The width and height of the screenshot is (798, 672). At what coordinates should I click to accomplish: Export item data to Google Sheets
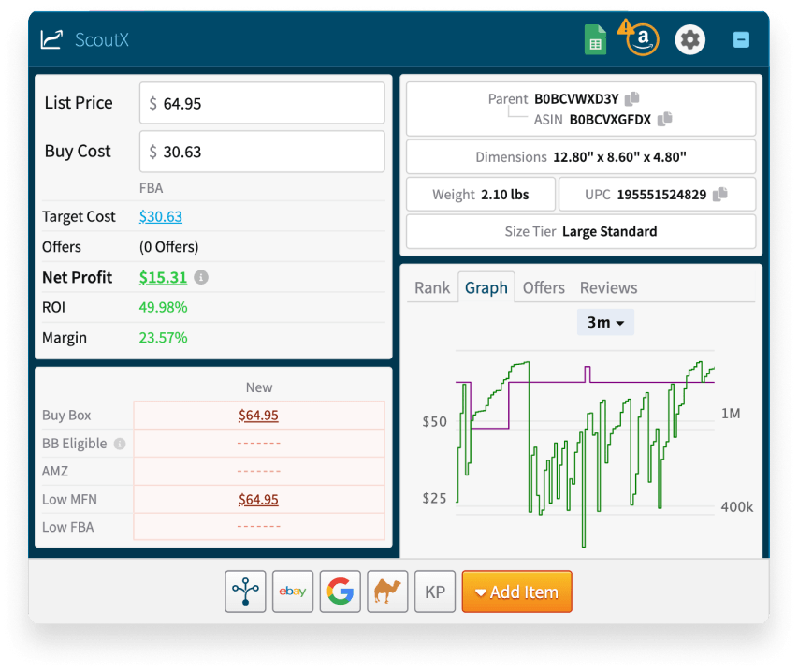(x=595, y=39)
